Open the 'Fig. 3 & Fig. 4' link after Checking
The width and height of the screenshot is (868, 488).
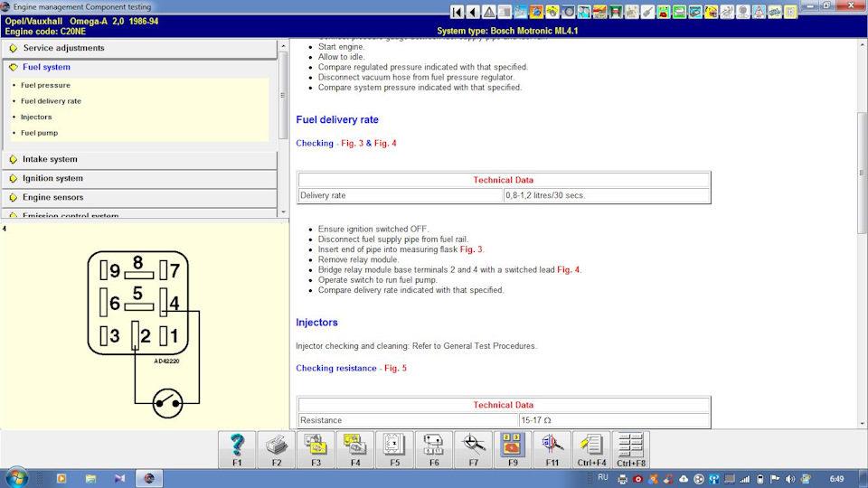tap(369, 144)
